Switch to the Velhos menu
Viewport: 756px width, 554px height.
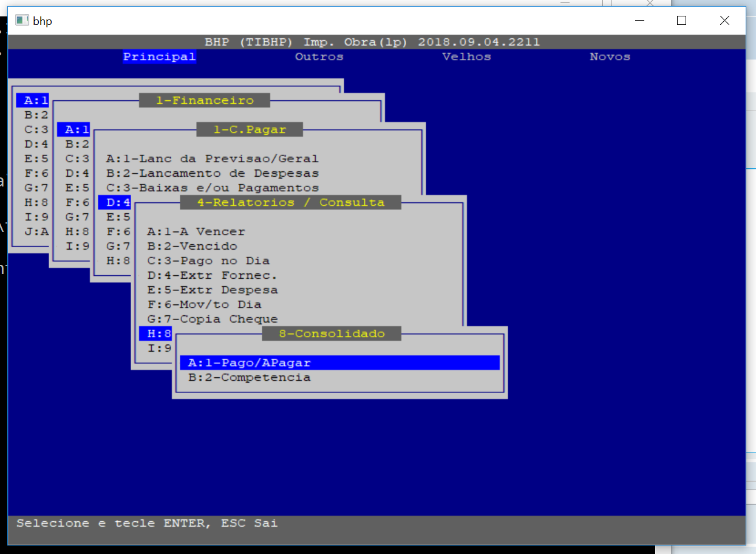(466, 56)
